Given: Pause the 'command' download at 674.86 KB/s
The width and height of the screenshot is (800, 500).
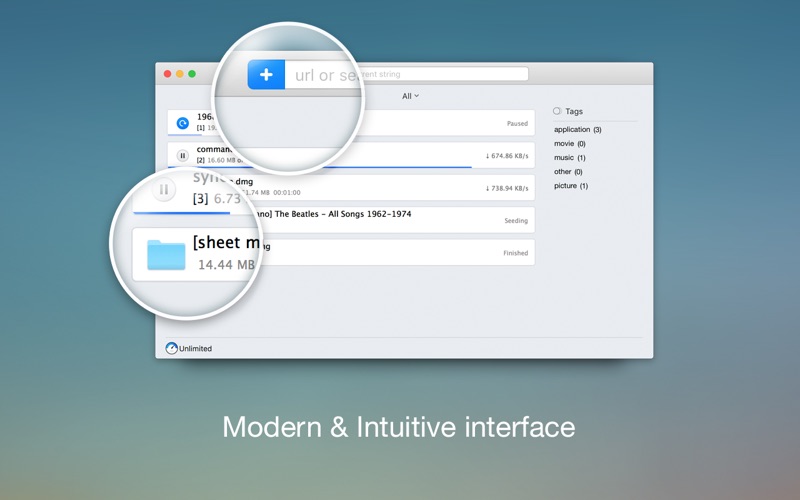Looking at the screenshot, I should pyautogui.click(x=182, y=155).
